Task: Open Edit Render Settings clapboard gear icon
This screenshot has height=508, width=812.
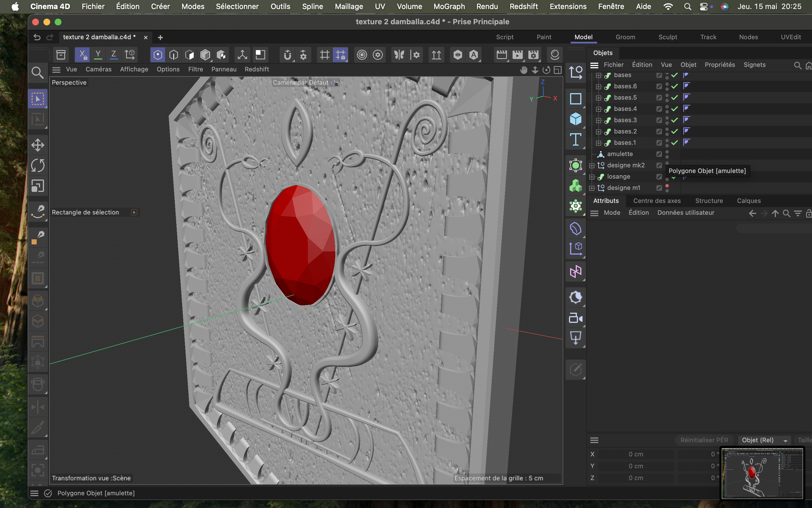Action: pyautogui.click(x=533, y=54)
